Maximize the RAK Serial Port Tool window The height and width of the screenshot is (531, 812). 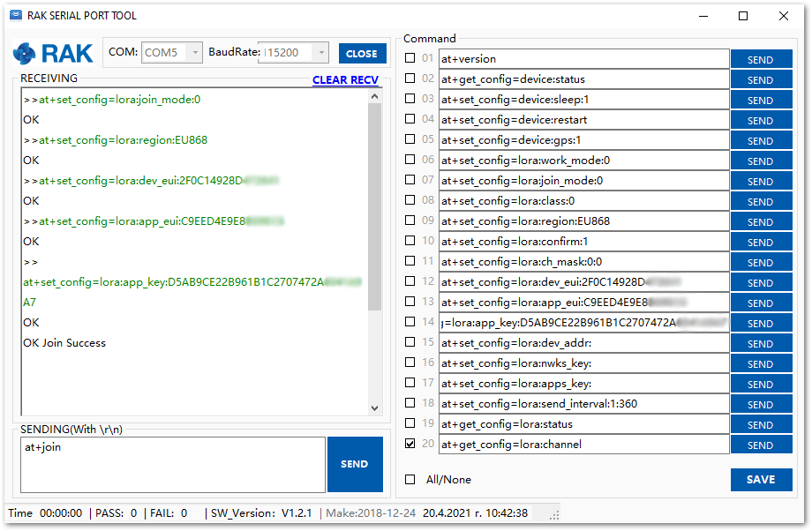tap(743, 16)
